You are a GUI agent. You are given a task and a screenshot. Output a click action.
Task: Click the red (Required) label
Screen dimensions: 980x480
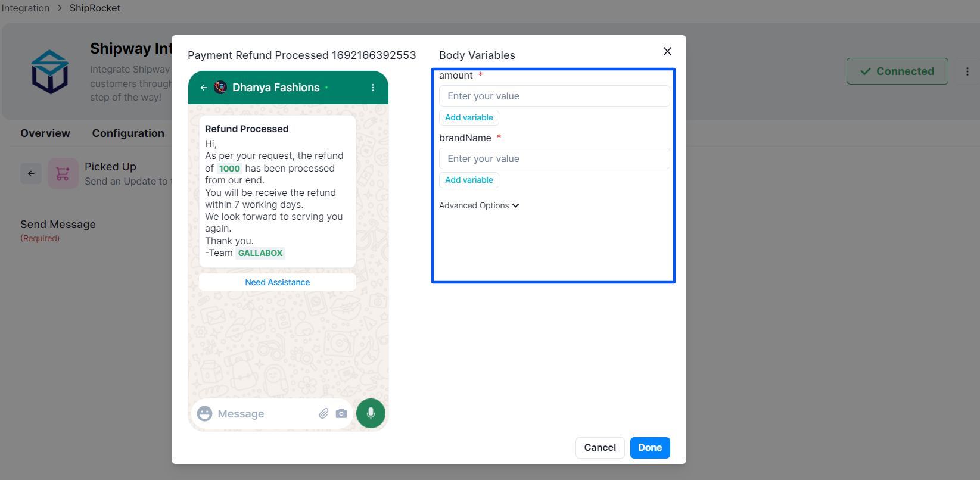pos(40,238)
